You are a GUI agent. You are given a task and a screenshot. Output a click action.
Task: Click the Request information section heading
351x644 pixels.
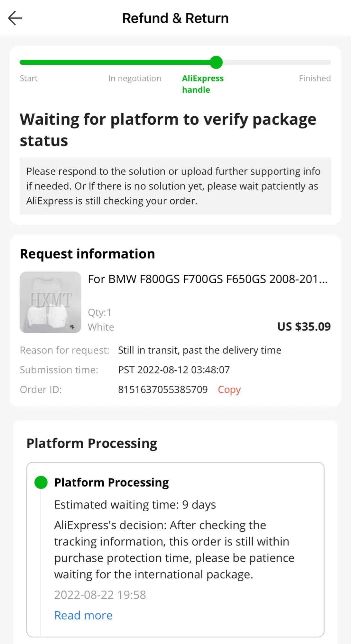88,254
